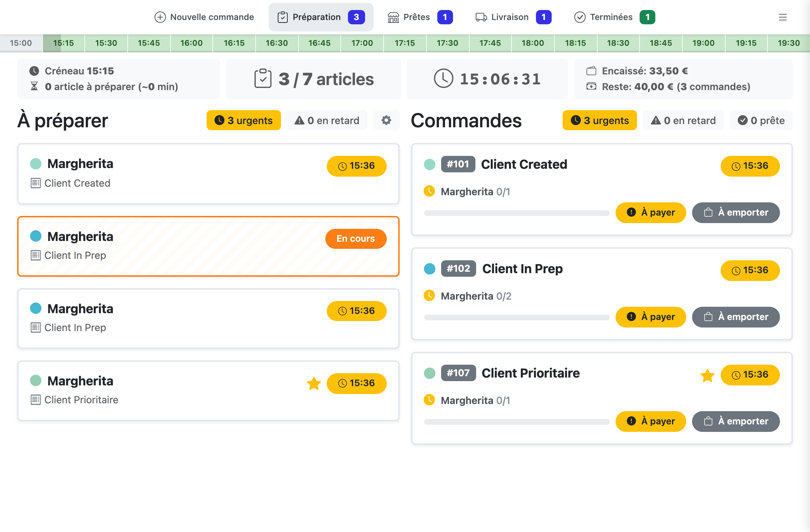Screen dimensions: 810x532
Task: Click À payer on order #101
Action: pyautogui.click(x=651, y=212)
